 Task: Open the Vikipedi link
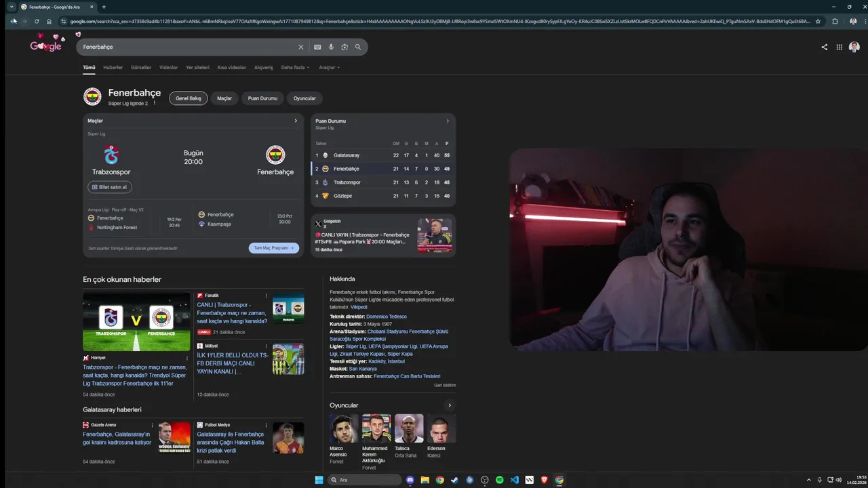pos(359,307)
